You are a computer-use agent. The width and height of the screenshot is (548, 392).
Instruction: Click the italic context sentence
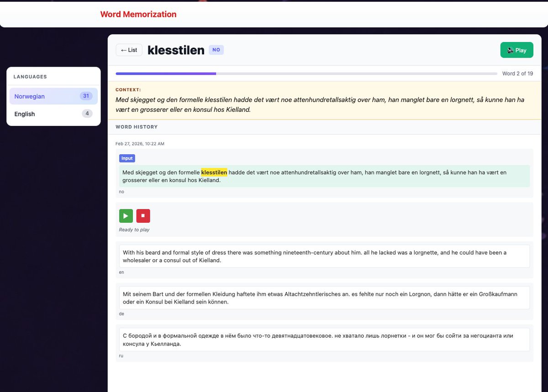[x=320, y=105]
